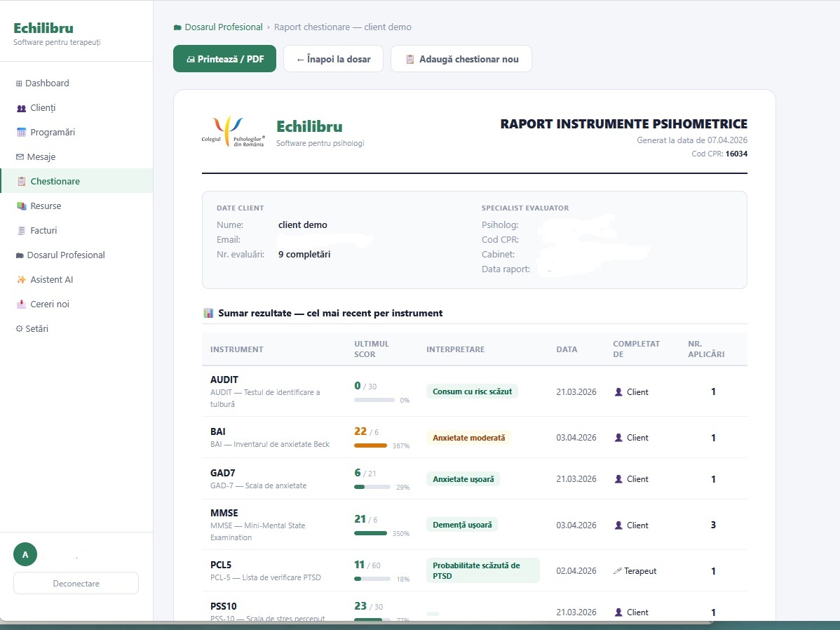Click the Anxietate moderată interpretation badge
Image resolution: width=840 pixels, height=630 pixels.
click(x=468, y=438)
